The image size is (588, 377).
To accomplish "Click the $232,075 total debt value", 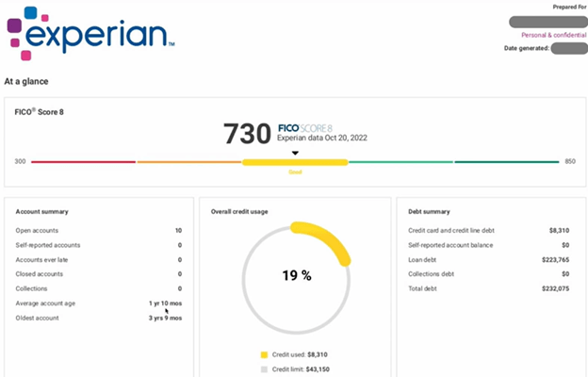I will point(555,288).
